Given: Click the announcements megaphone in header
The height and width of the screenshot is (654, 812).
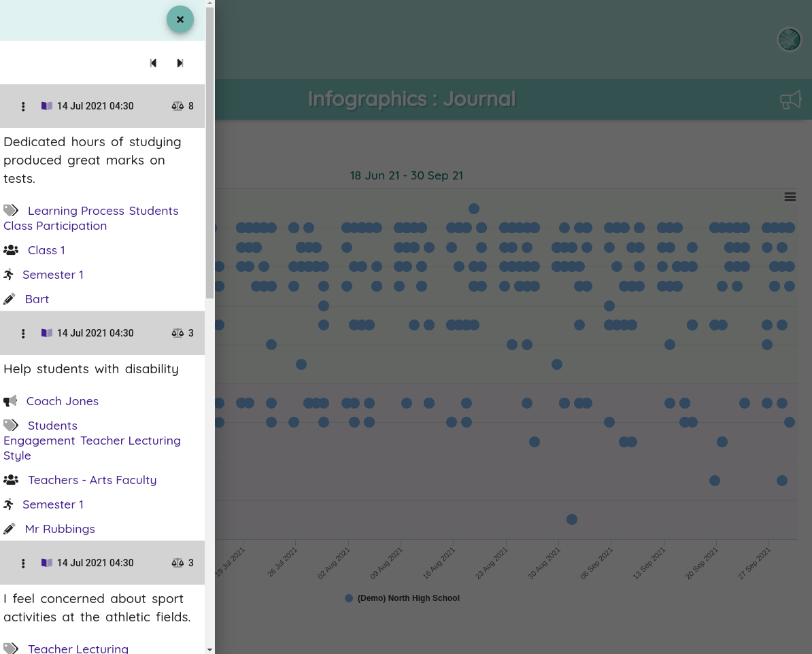Looking at the screenshot, I should coord(790,99).
